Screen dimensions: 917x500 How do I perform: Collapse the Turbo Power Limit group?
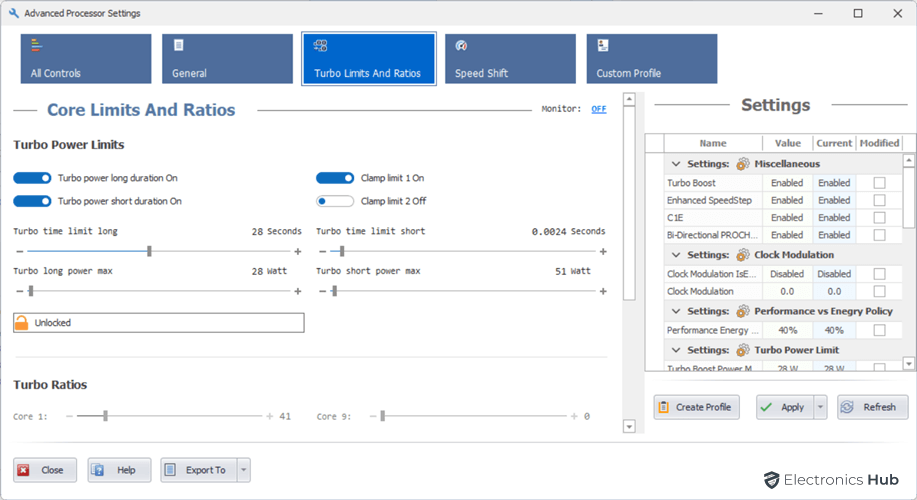point(676,350)
